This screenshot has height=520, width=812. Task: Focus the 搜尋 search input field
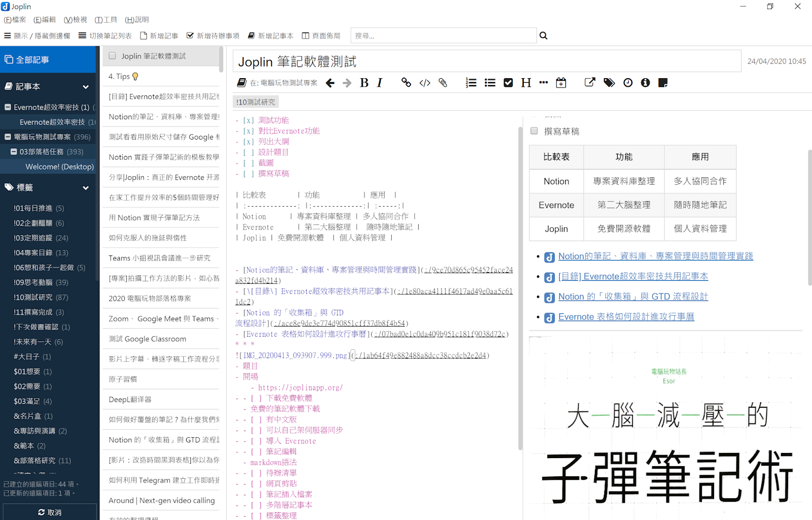(444, 36)
